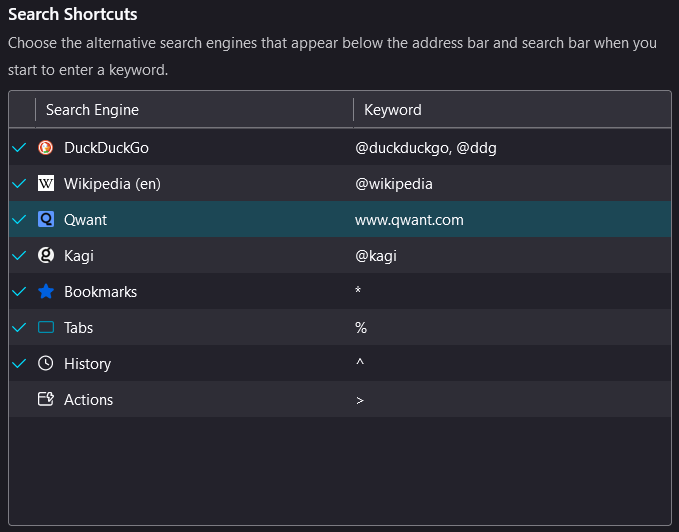Click the www.qwant.com keyword cell

[409, 220]
